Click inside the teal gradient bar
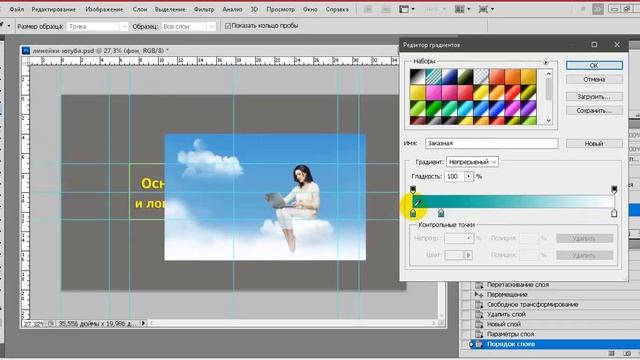 pyautogui.click(x=513, y=201)
